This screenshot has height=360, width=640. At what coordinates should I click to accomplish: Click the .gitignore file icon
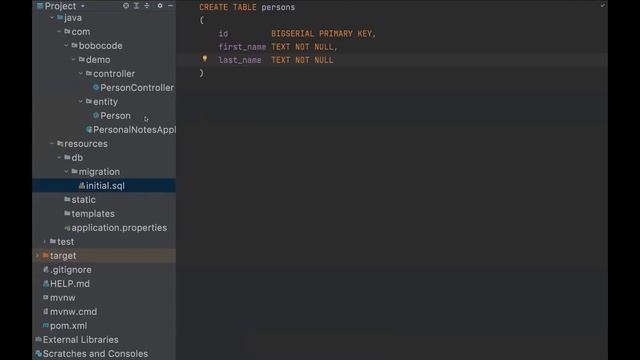46,270
